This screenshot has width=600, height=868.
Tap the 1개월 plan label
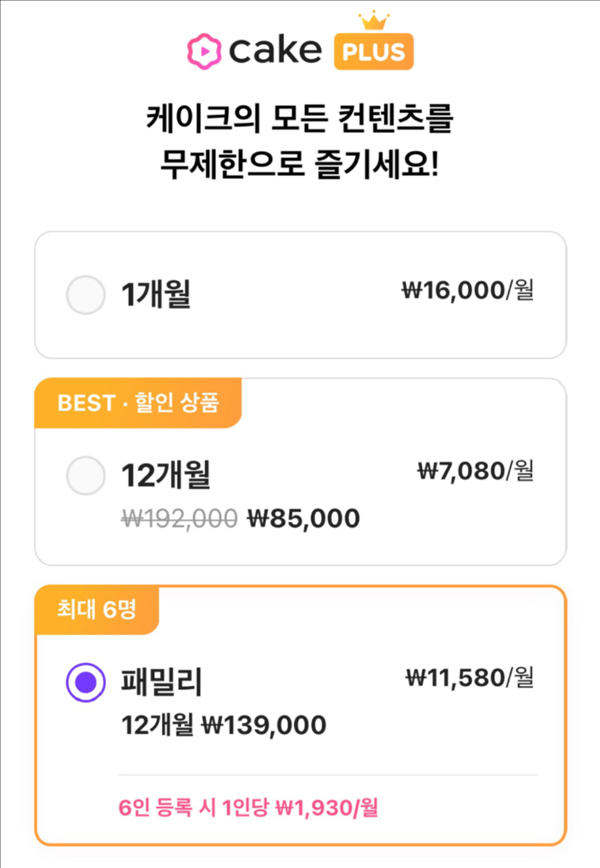pos(155,295)
